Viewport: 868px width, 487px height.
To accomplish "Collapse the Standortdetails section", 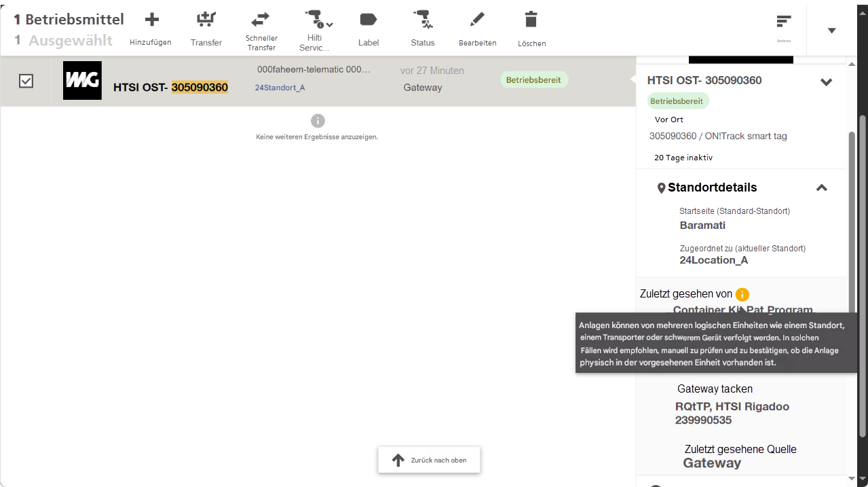I will [x=821, y=188].
